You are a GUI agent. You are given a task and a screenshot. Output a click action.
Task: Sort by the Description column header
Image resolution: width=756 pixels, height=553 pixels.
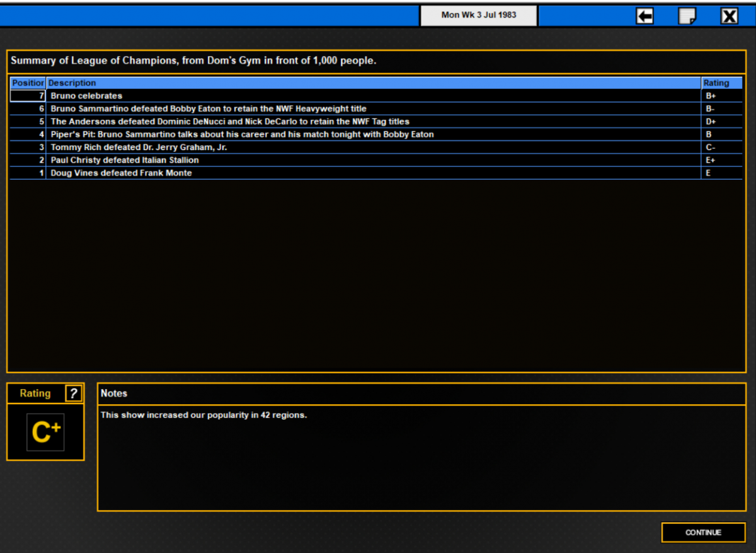coord(374,83)
